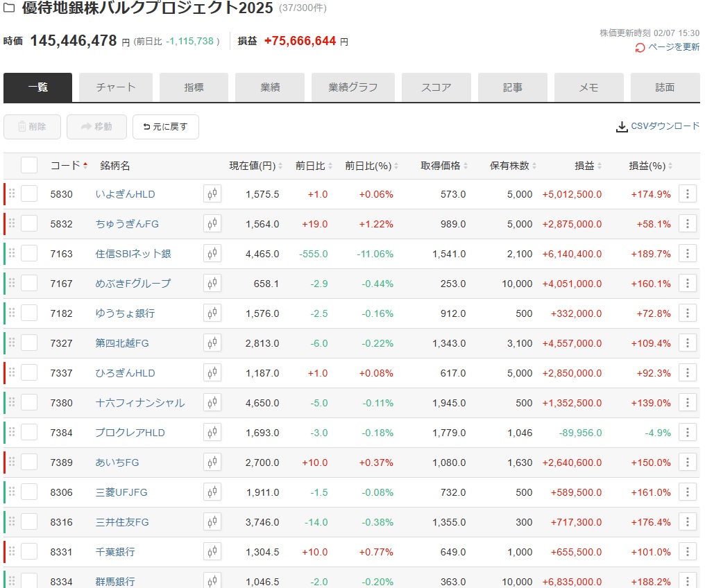Sort by 現在値(円) column header
This screenshot has width=705, height=588.
256,166
